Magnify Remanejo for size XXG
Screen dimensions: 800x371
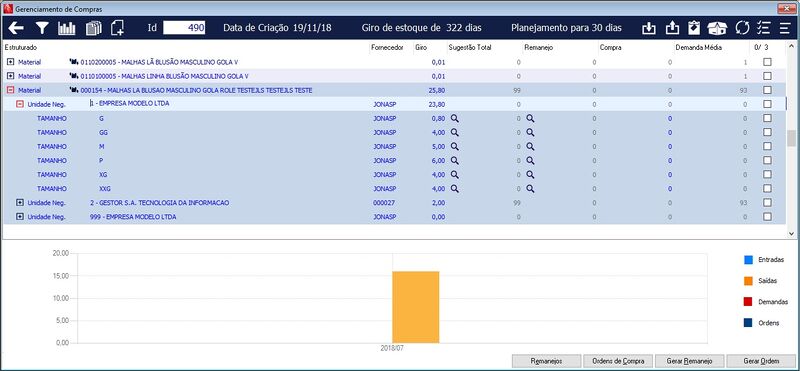(x=531, y=188)
